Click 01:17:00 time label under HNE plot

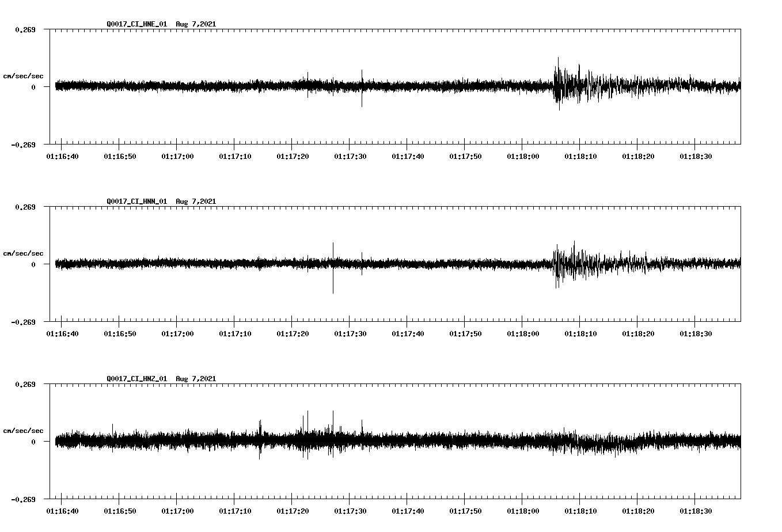pyautogui.click(x=177, y=157)
